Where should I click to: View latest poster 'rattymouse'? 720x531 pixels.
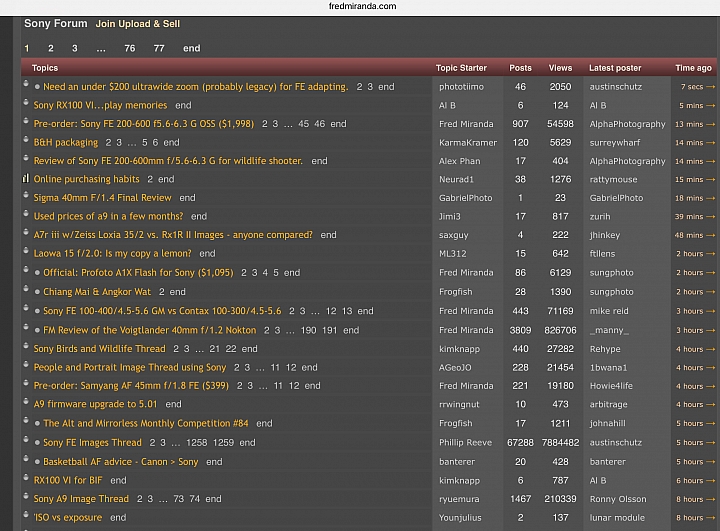(x=613, y=180)
